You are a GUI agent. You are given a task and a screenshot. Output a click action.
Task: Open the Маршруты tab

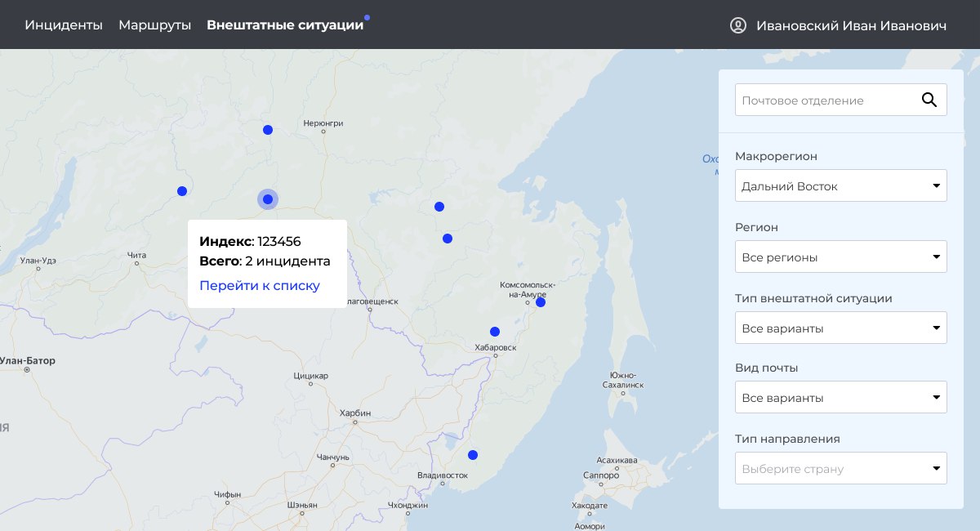pyautogui.click(x=155, y=25)
